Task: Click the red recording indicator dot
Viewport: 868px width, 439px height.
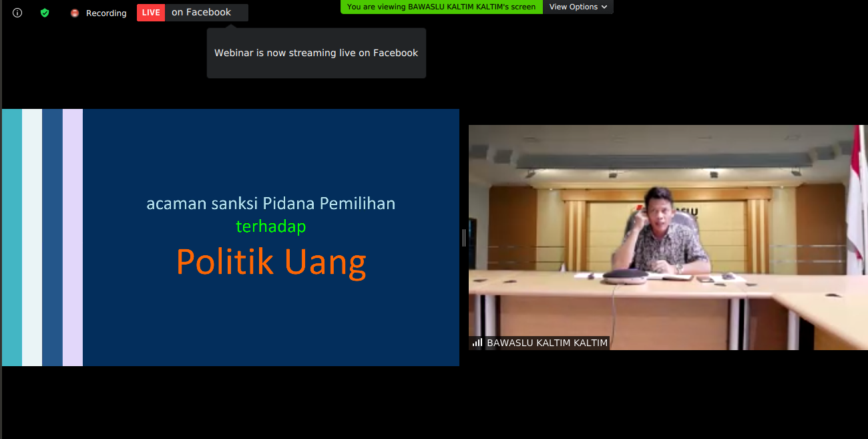Action: [x=74, y=12]
